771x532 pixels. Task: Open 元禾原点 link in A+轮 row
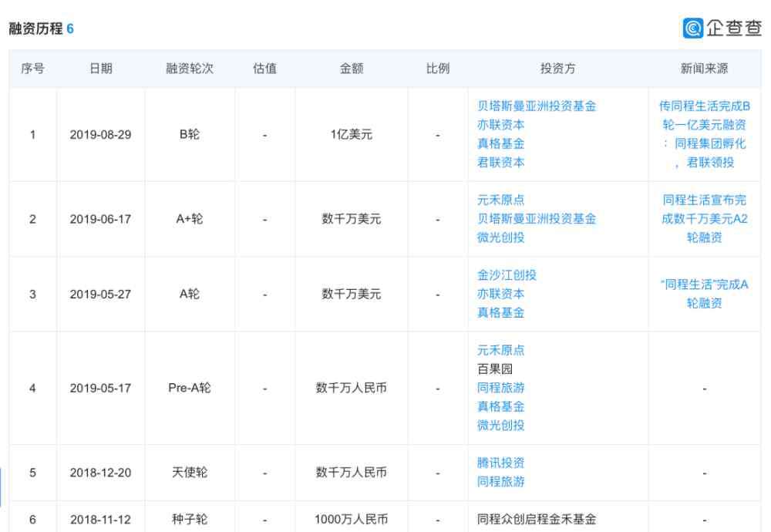[x=500, y=200]
